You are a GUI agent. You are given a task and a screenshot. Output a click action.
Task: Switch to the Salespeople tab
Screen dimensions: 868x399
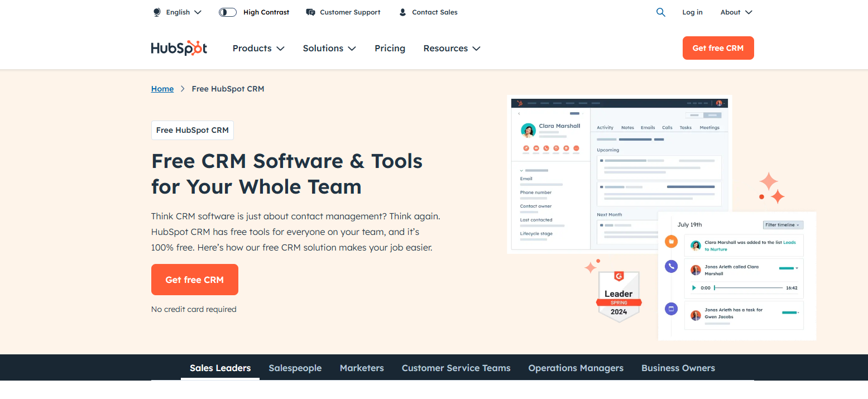point(295,368)
